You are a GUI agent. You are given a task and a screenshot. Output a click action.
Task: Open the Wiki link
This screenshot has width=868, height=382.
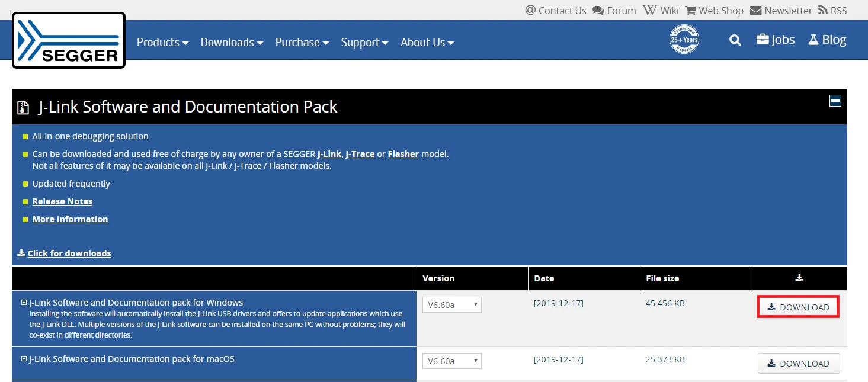(661, 11)
